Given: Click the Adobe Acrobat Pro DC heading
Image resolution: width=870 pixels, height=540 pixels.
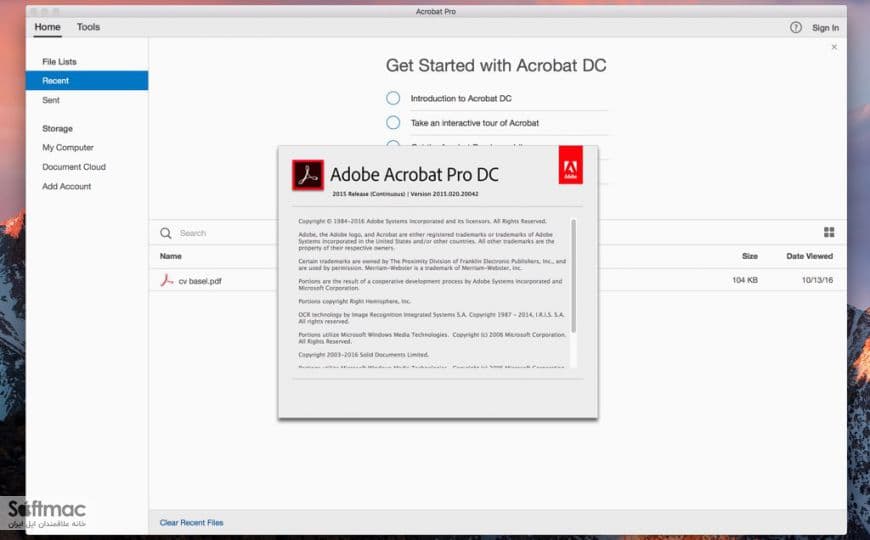Looking at the screenshot, I should (x=414, y=175).
